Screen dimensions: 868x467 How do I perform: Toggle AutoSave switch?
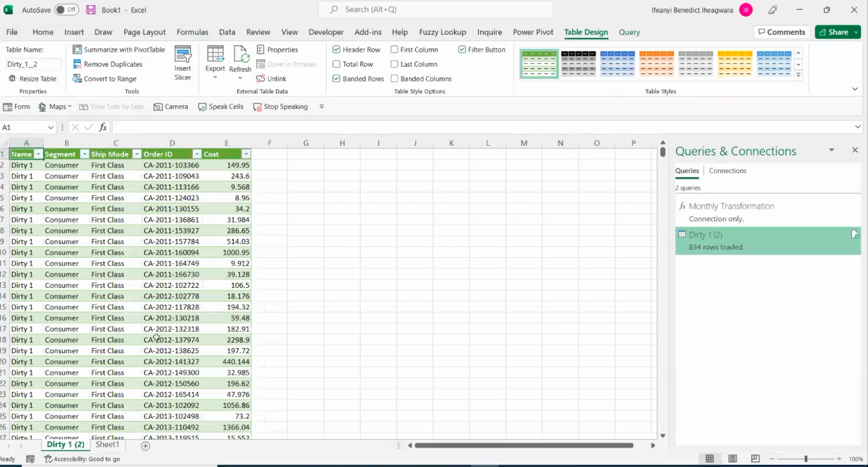[67, 10]
